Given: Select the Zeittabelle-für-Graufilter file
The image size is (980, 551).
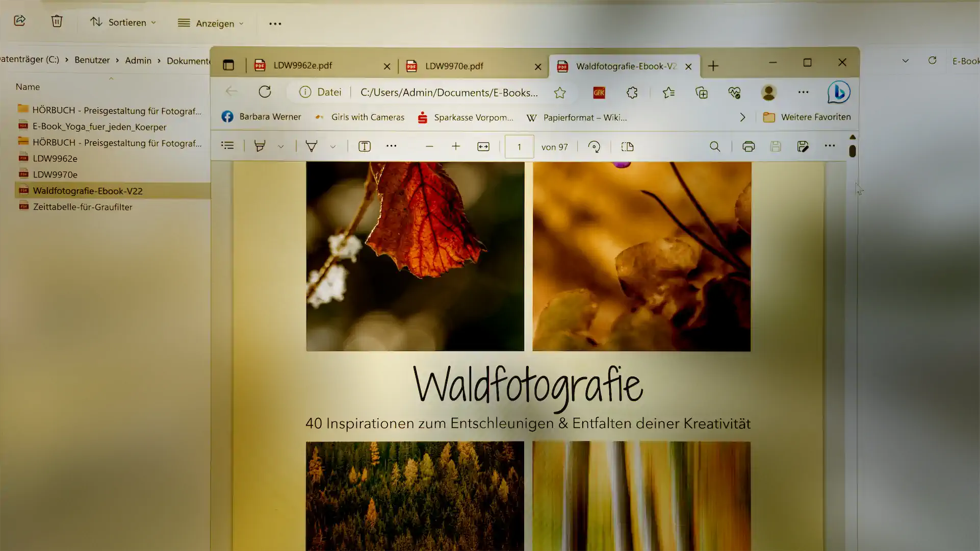Looking at the screenshot, I should click(83, 207).
